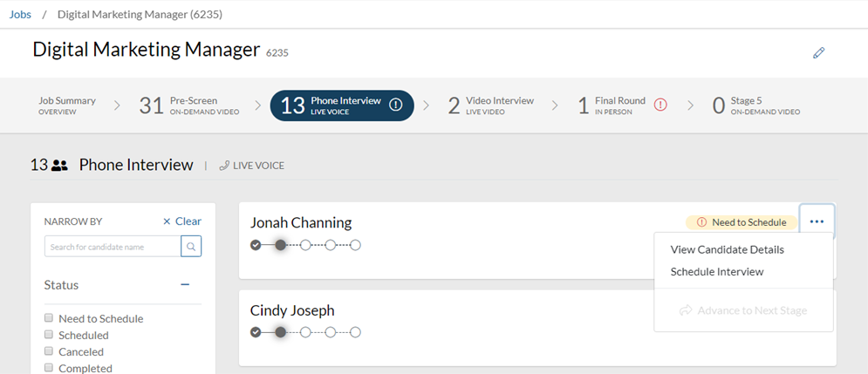868x374 pixels.
Task: Click the candidates people icon beside 13
Action: [x=59, y=166]
